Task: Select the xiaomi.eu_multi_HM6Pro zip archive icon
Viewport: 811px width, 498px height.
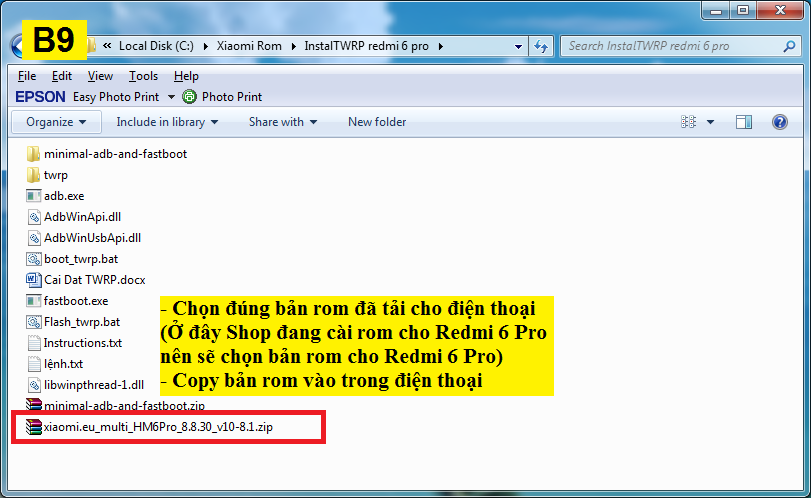Action: pyautogui.click(x=34, y=427)
